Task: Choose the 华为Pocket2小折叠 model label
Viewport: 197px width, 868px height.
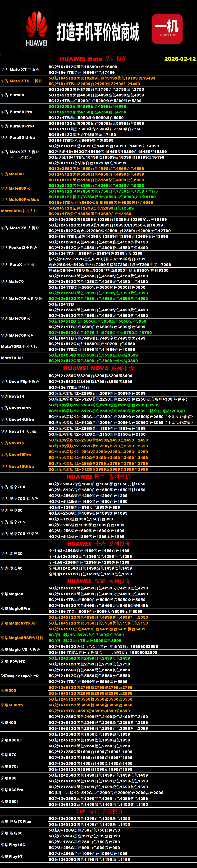Action: tap(19, 248)
